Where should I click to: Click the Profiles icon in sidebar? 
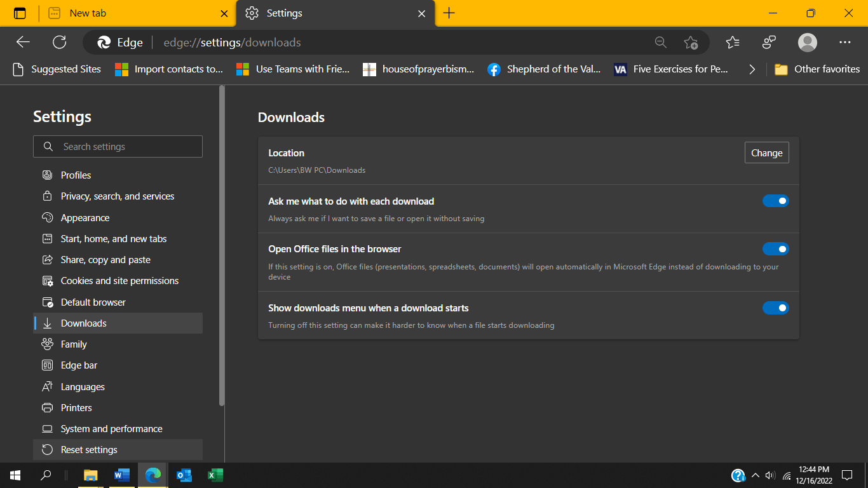click(x=47, y=175)
